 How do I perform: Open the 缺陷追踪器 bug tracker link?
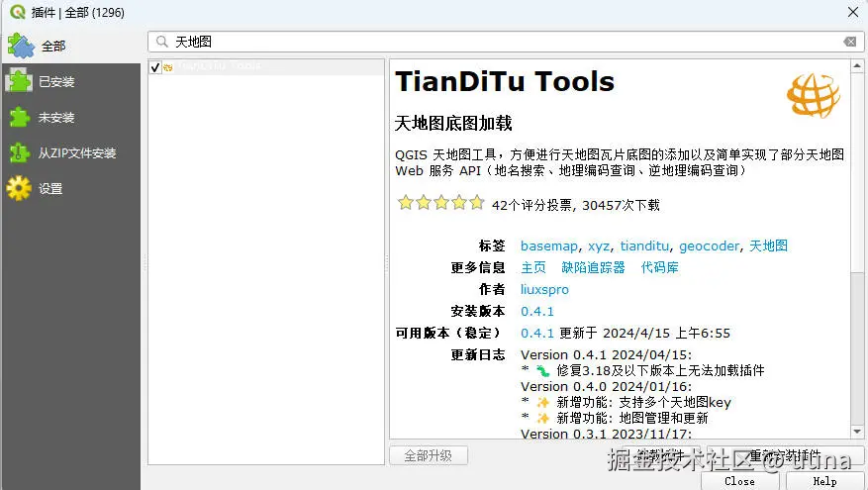593,267
